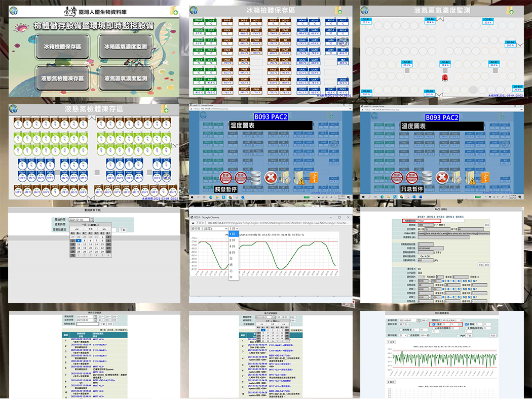This screenshot has height=404, width=532.
Task: Toggle the 1 溫度 checkbox in 即時圖表查詢
Action: 434,325
